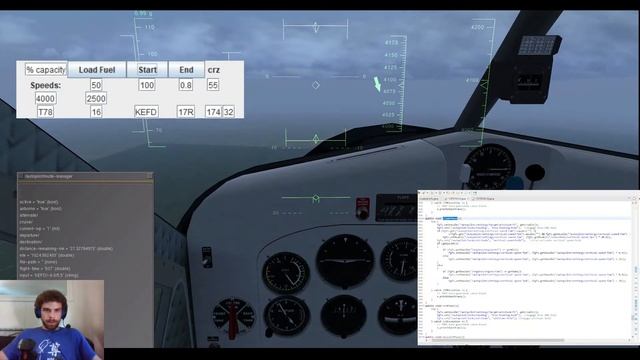Select the altitude field showing 4000
The width and height of the screenshot is (640, 360).
[x=45, y=98]
